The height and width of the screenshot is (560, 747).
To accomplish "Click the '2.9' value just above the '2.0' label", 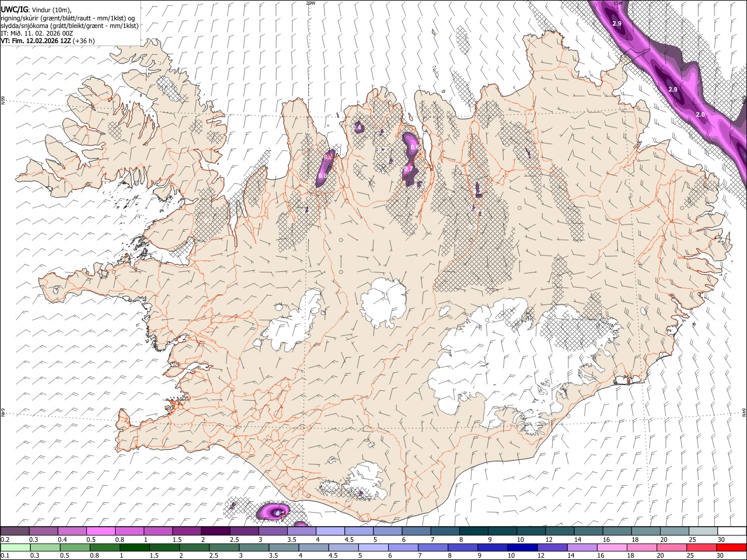I will point(672,89).
